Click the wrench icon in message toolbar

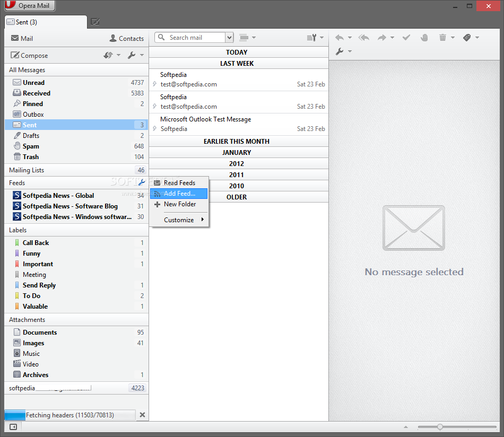(340, 51)
